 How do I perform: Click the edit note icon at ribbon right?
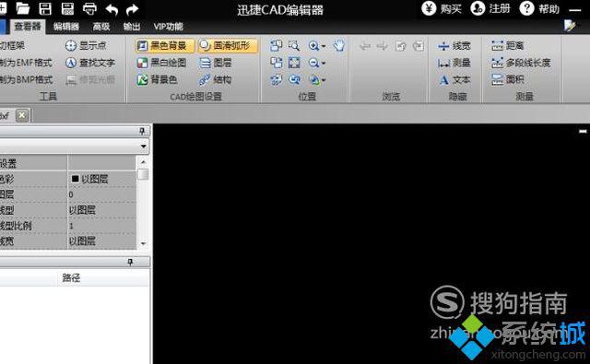(570, 26)
